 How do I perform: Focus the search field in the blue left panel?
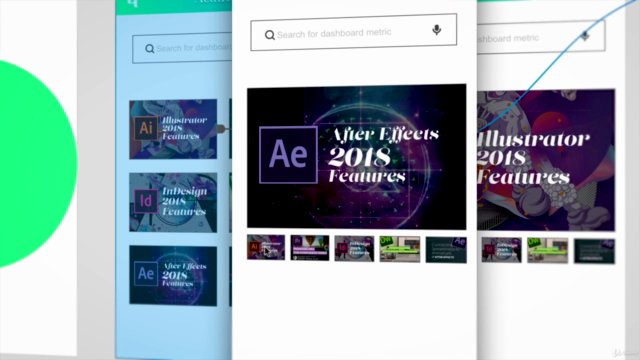[x=182, y=49]
